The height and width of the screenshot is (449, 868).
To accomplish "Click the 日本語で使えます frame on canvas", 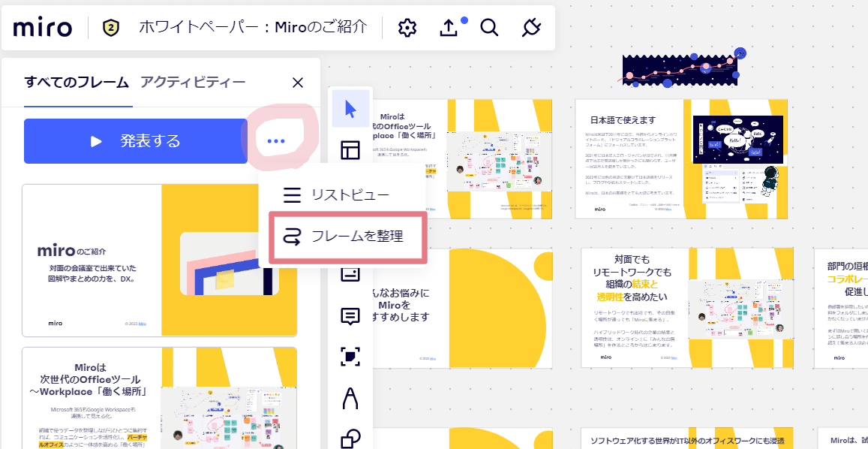I will pyautogui.click(x=681, y=159).
